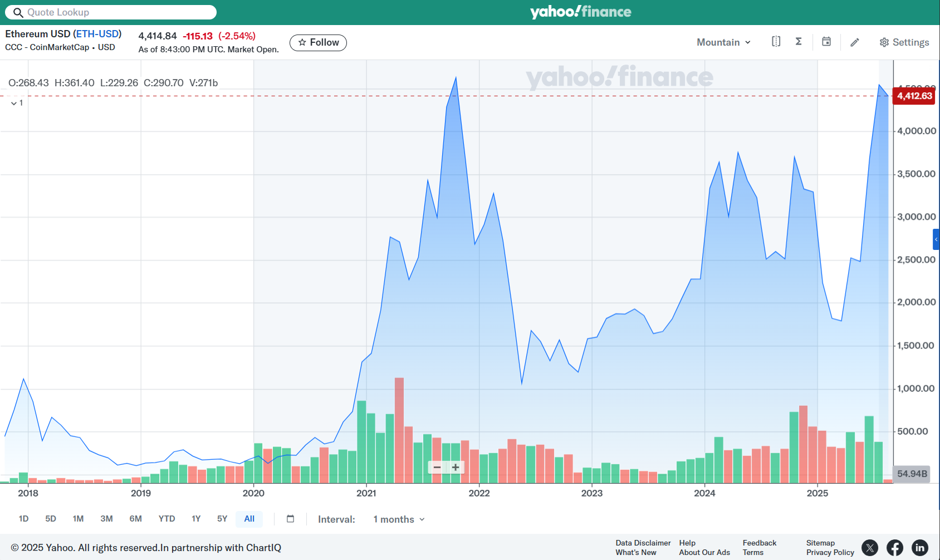Follow the Ethereum USD quote
Screen dimensions: 940x560
(318, 42)
